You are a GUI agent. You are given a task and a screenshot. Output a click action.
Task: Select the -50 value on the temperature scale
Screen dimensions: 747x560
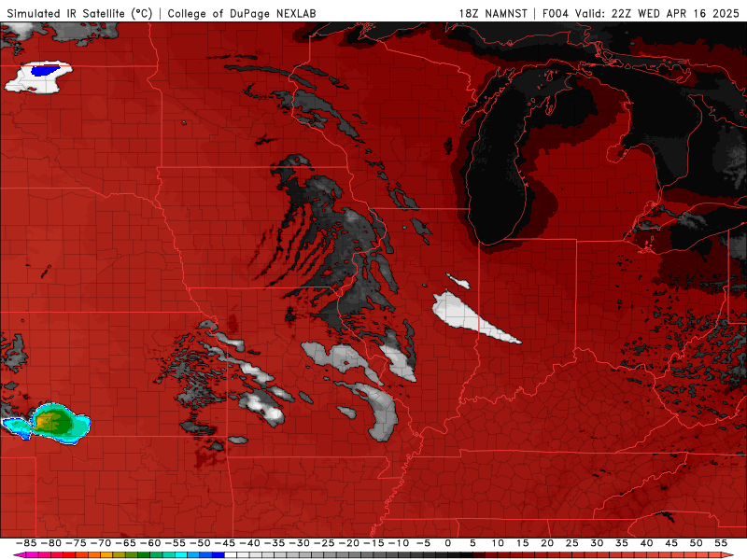point(200,543)
